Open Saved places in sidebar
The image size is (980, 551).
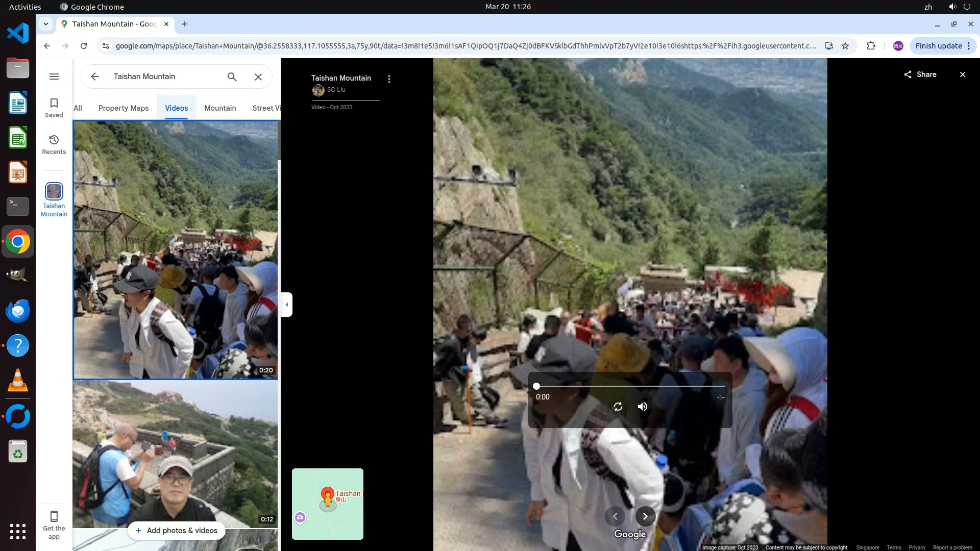coord(54,107)
